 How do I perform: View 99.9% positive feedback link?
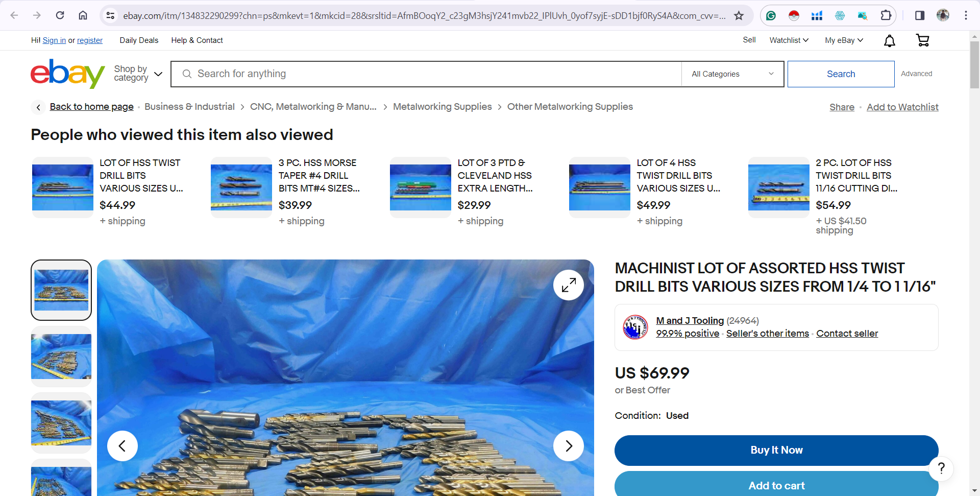[688, 334]
